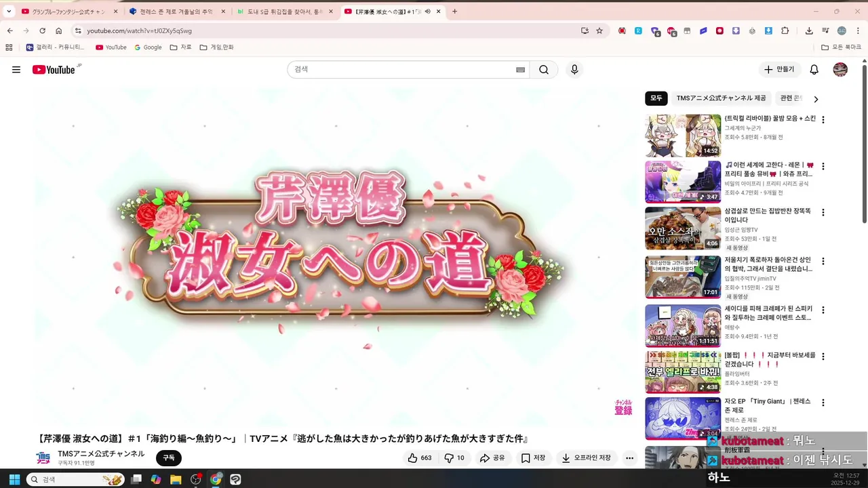This screenshot has width=868, height=488.
Task: Open the 갤러리 - 커뮤니티 bookmark
Action: (55, 47)
